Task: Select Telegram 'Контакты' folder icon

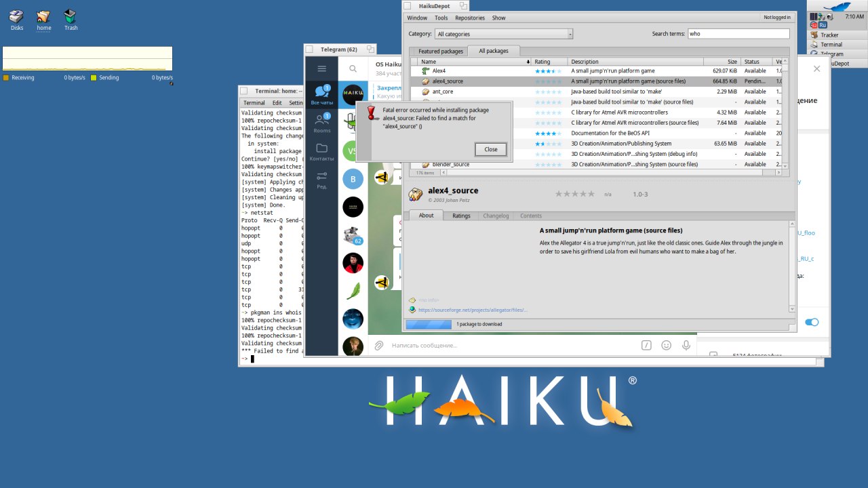Action: pos(321,152)
